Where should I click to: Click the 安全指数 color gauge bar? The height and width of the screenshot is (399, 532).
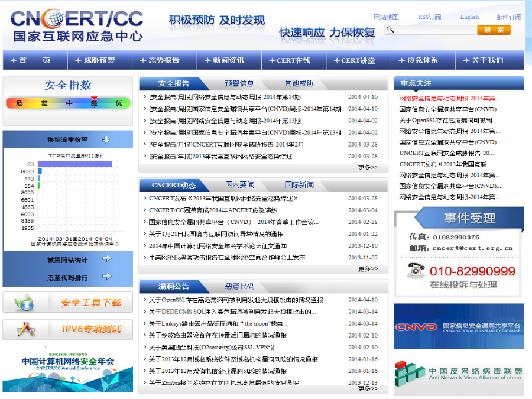click(68, 103)
